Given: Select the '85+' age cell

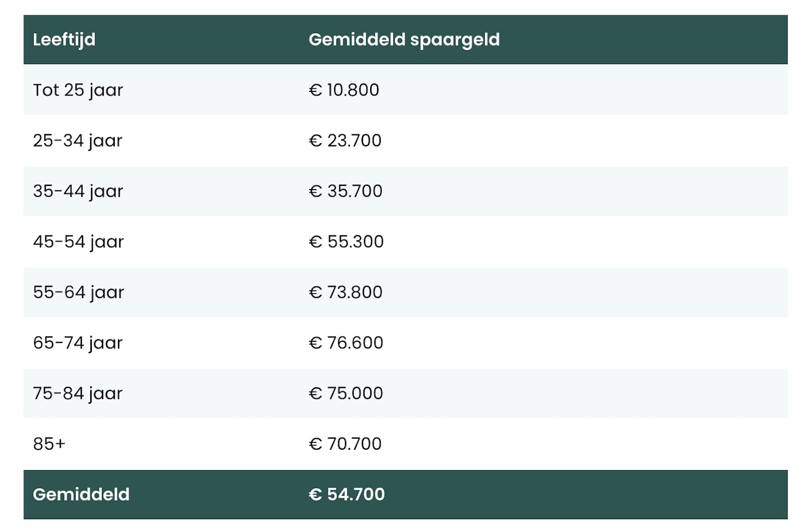Looking at the screenshot, I should click(49, 444).
